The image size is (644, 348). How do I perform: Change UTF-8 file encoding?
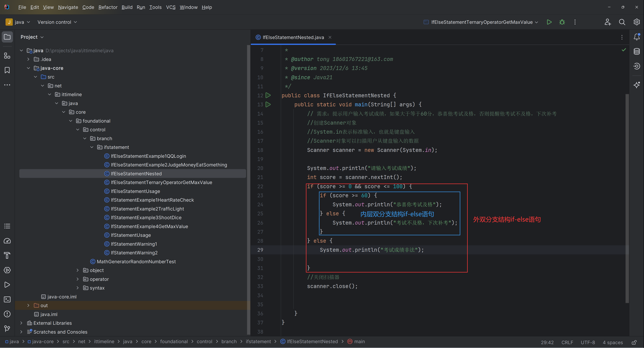coord(588,342)
